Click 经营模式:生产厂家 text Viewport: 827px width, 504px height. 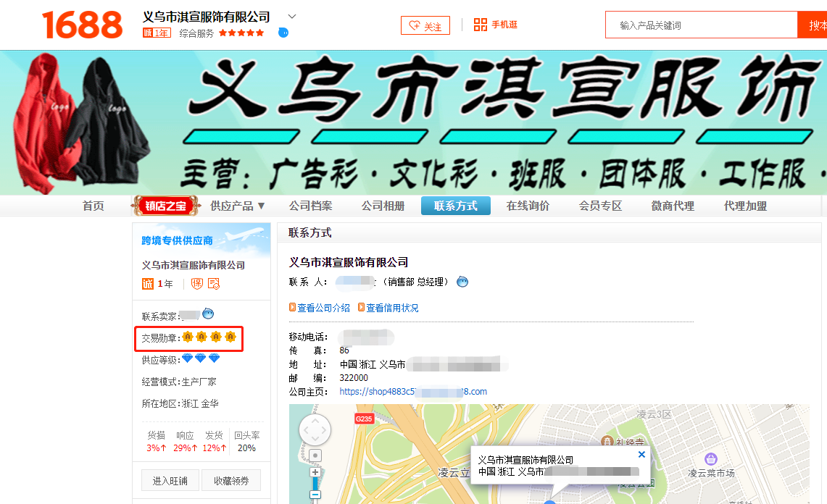[x=179, y=382]
